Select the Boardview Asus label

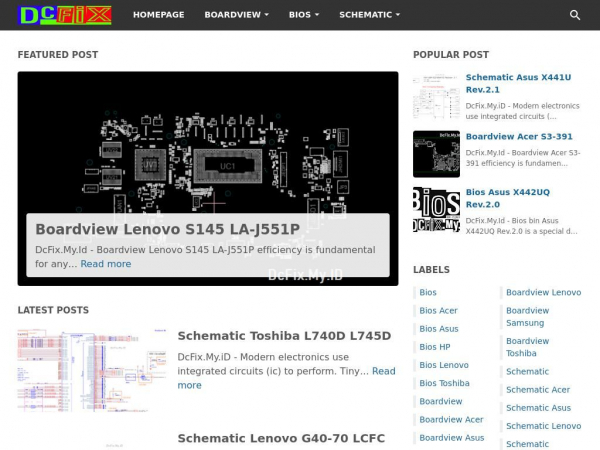click(452, 438)
